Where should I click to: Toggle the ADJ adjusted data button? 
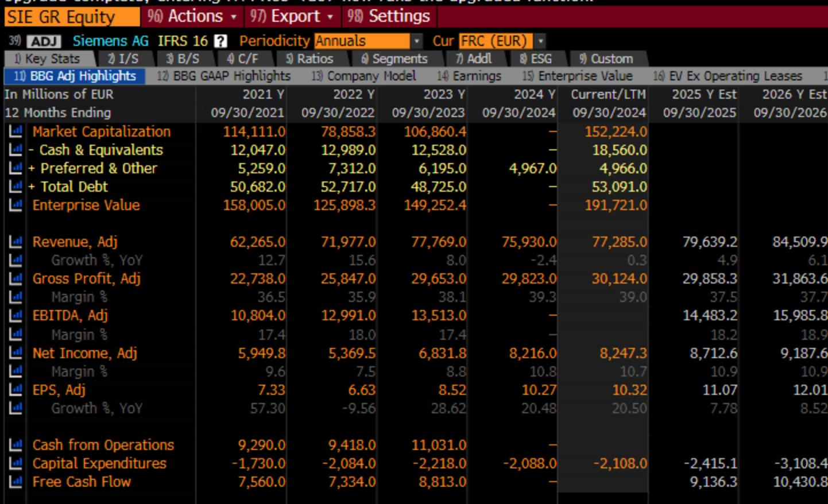[x=44, y=41]
